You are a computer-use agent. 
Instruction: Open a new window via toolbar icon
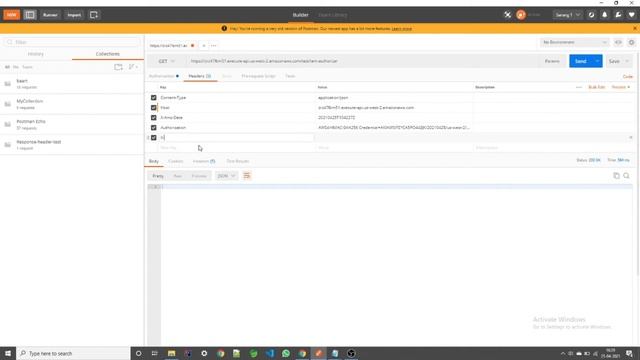pos(94,15)
